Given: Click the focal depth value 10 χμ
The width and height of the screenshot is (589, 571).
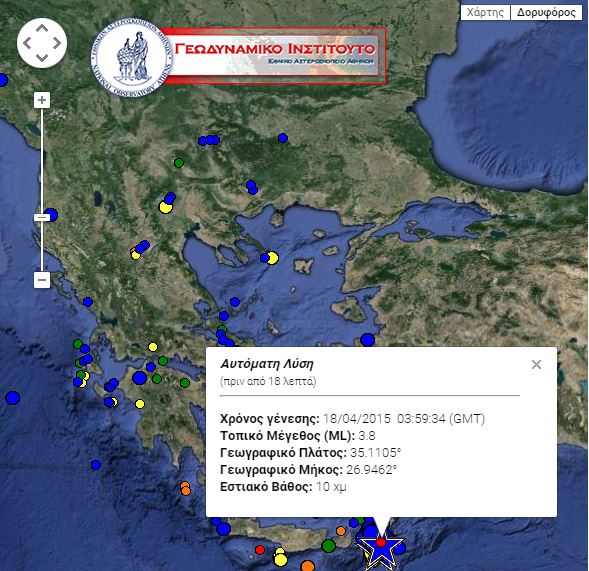Looking at the screenshot, I should click(x=331, y=487).
